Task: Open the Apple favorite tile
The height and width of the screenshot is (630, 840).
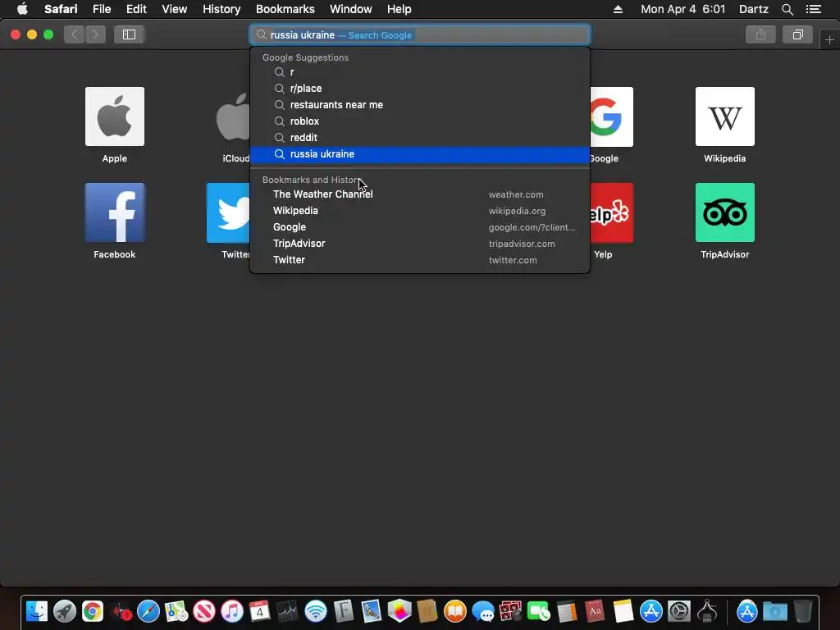Action: 115,116
